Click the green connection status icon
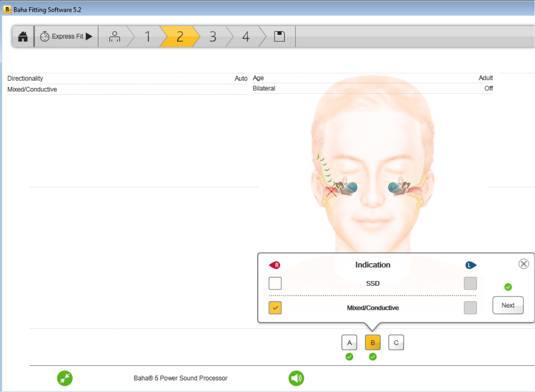Image resolution: width=535 pixels, height=392 pixels. (65, 378)
